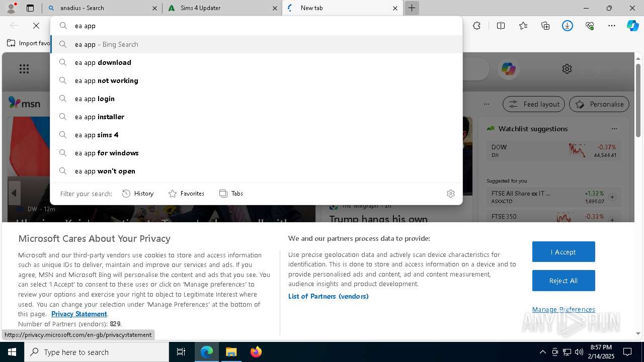Open the notification center icon
Screen dimensions: 644x362
click(x=627, y=352)
